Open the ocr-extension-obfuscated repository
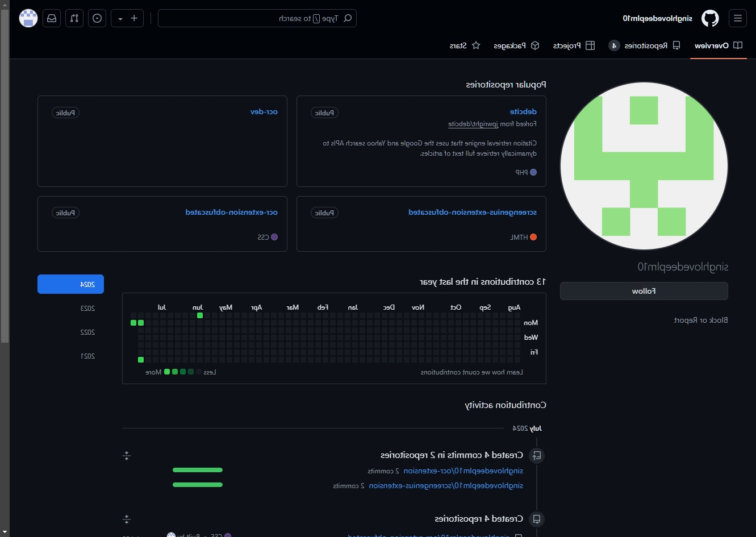Viewport: 756px width, 537px height. click(232, 213)
